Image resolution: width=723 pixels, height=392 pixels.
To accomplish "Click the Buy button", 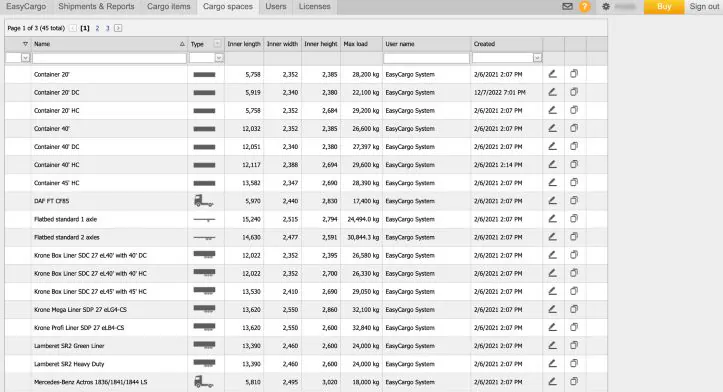I will point(664,6).
